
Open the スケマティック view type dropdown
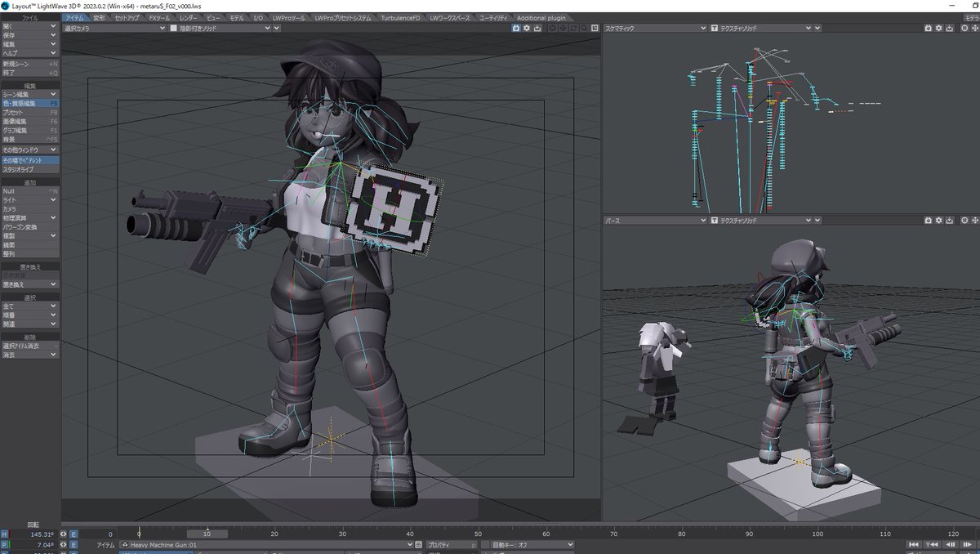coord(655,28)
